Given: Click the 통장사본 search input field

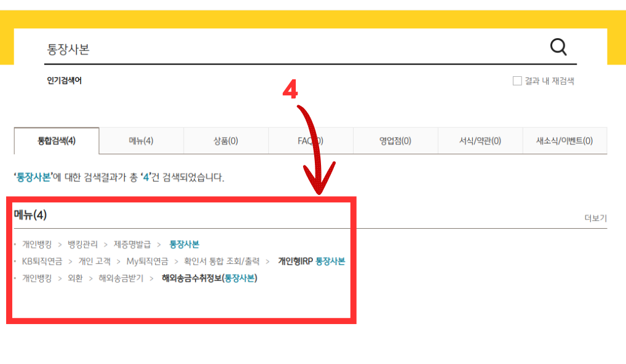Looking at the screenshot, I should pyautogui.click(x=289, y=49).
